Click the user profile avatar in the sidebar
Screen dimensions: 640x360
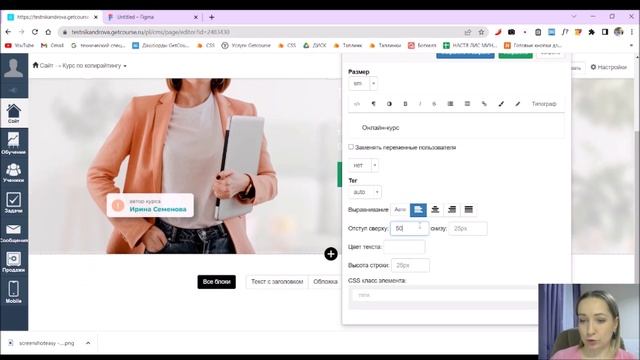pos(13,68)
